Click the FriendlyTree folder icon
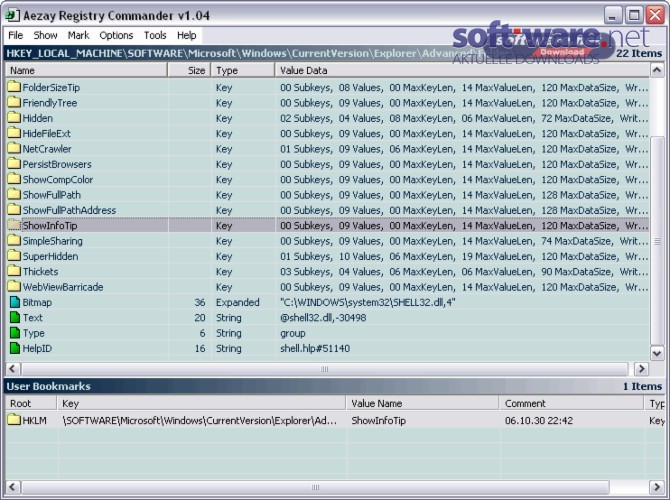 coord(14,103)
